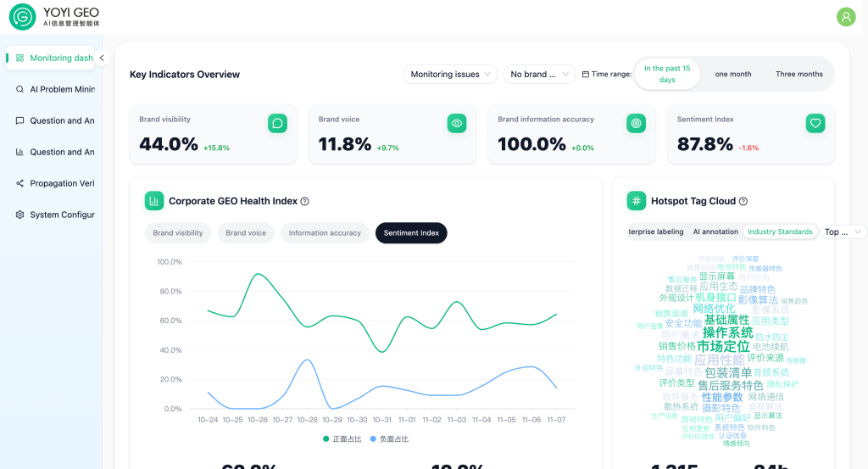Switch chart to Brand visibility tab
Screen dimensions: 868x469
(x=178, y=233)
